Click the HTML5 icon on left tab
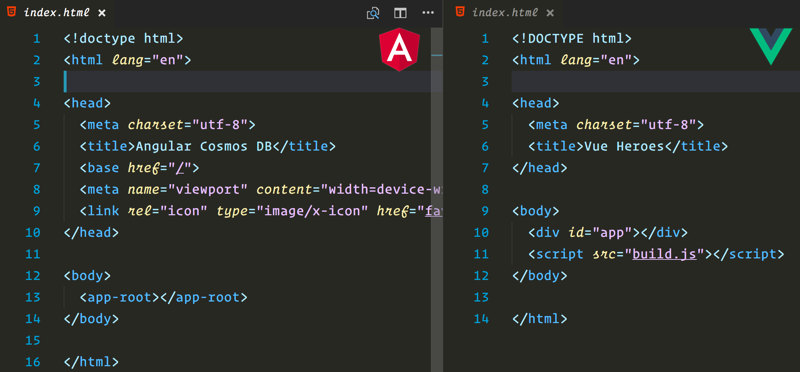 tap(11, 12)
